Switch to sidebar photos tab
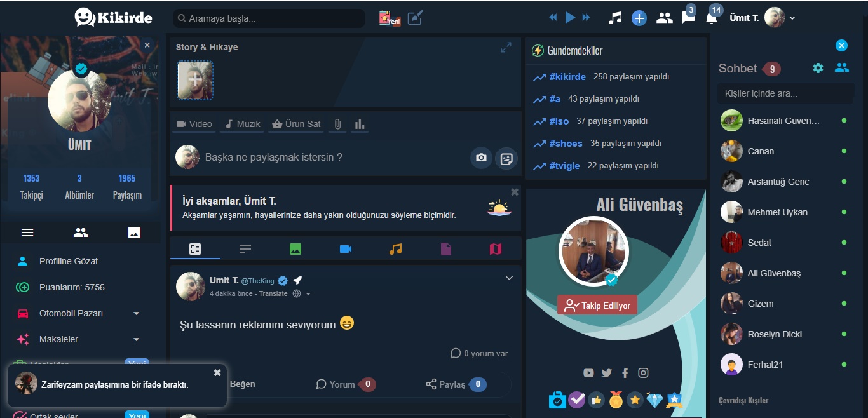The height and width of the screenshot is (418, 868). click(x=134, y=233)
